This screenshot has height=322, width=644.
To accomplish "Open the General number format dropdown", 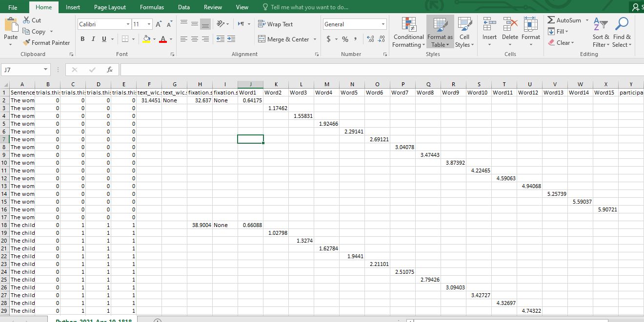I will coord(383,24).
